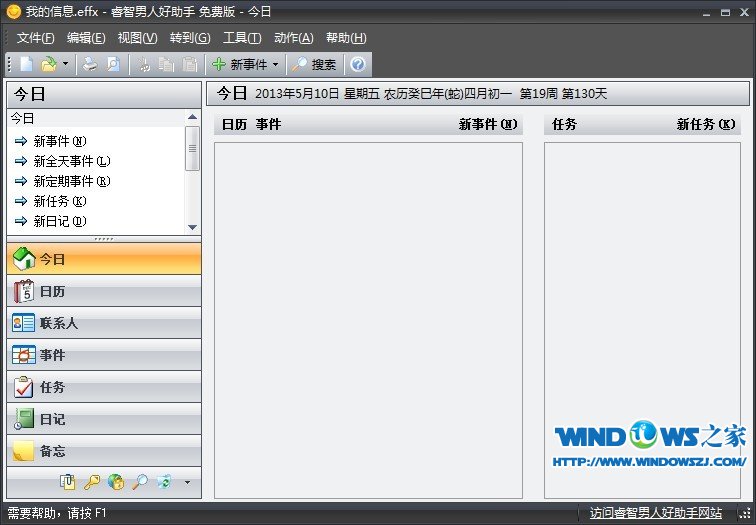The height and width of the screenshot is (525, 756).
Task: Click the magnifier icon in bottom navigation strip
Action: 140,482
